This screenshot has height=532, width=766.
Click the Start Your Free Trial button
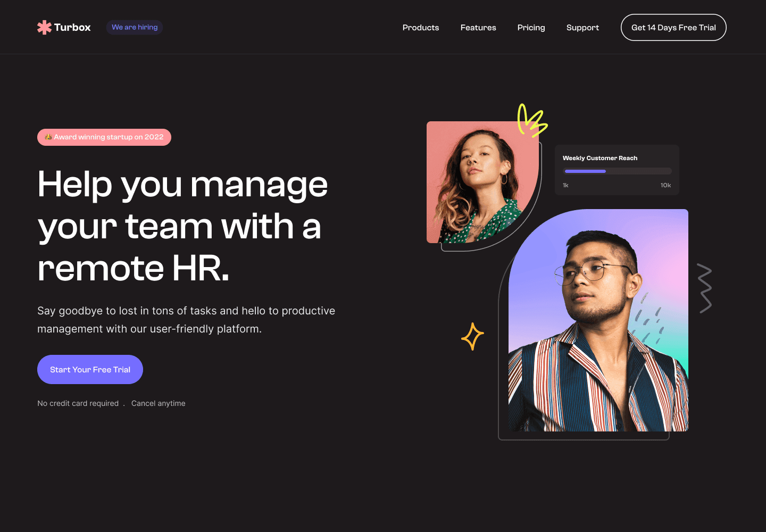click(90, 369)
